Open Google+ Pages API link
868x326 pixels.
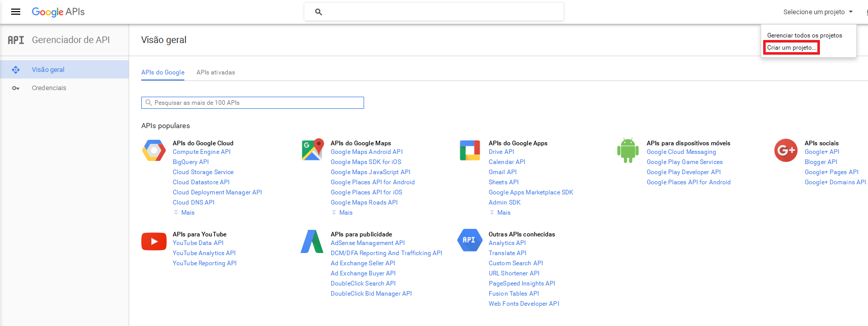pyautogui.click(x=832, y=172)
